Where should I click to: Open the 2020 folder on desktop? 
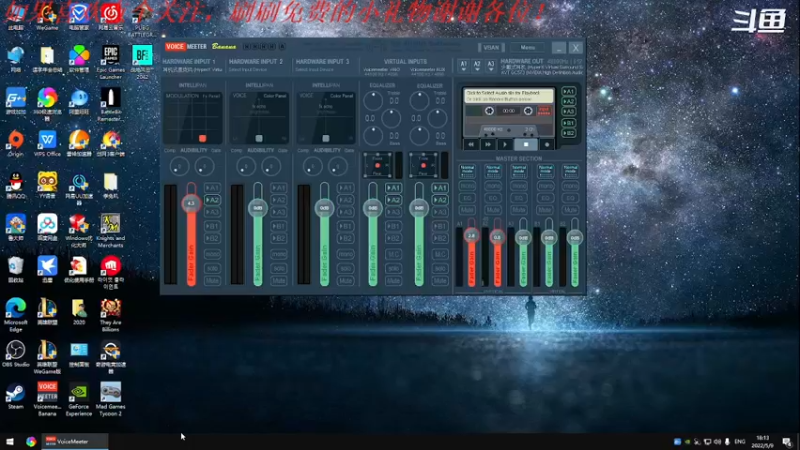click(x=79, y=312)
